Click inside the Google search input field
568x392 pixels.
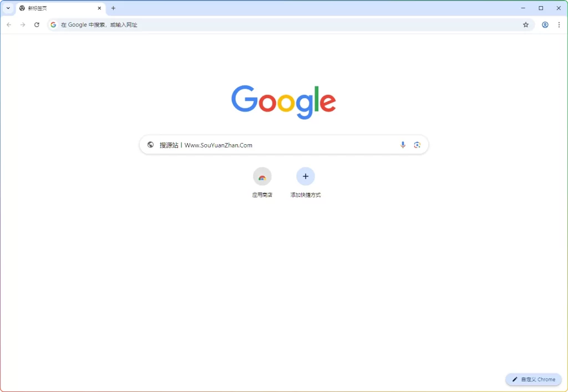pos(277,145)
